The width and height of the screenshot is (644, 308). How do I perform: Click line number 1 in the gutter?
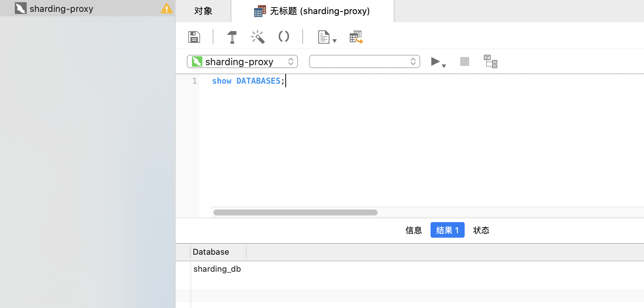click(x=195, y=81)
